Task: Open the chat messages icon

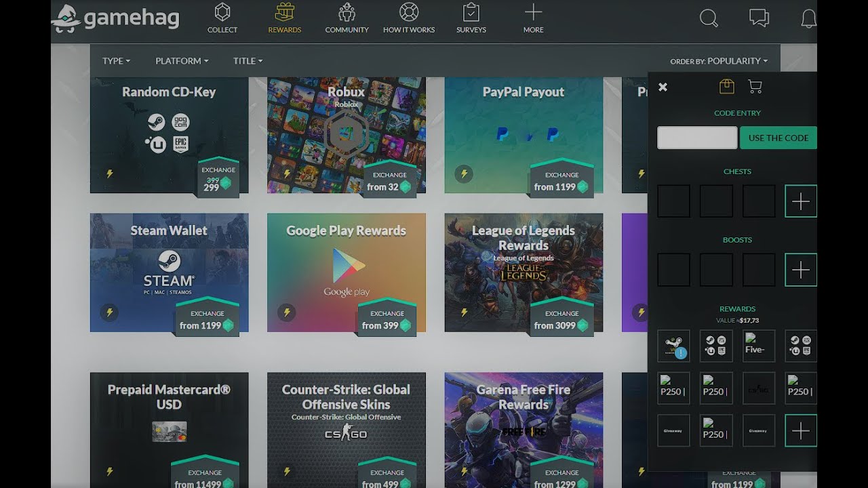Action: [759, 18]
